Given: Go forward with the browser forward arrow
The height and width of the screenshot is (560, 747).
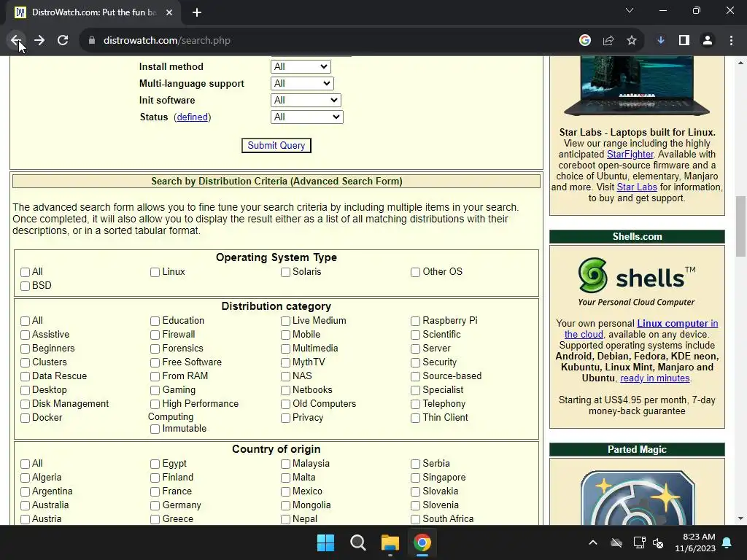Looking at the screenshot, I should pos(39,41).
